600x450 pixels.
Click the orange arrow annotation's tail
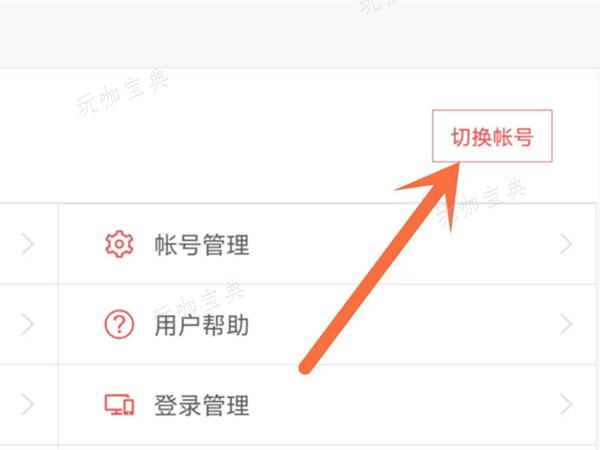306,367
